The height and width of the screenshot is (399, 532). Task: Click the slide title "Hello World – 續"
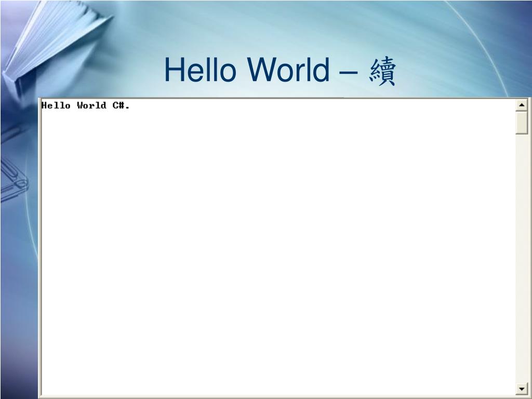[280, 71]
